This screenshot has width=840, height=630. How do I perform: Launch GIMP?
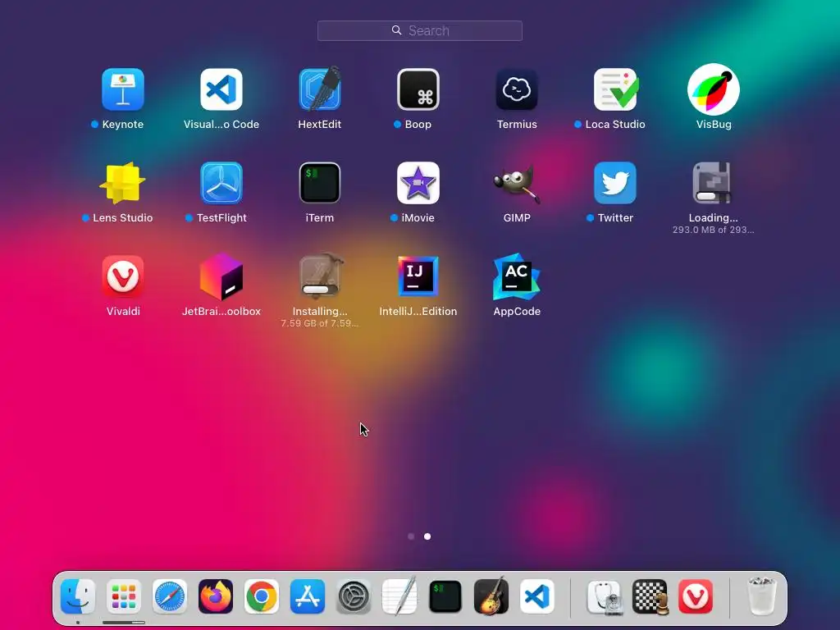tap(517, 184)
